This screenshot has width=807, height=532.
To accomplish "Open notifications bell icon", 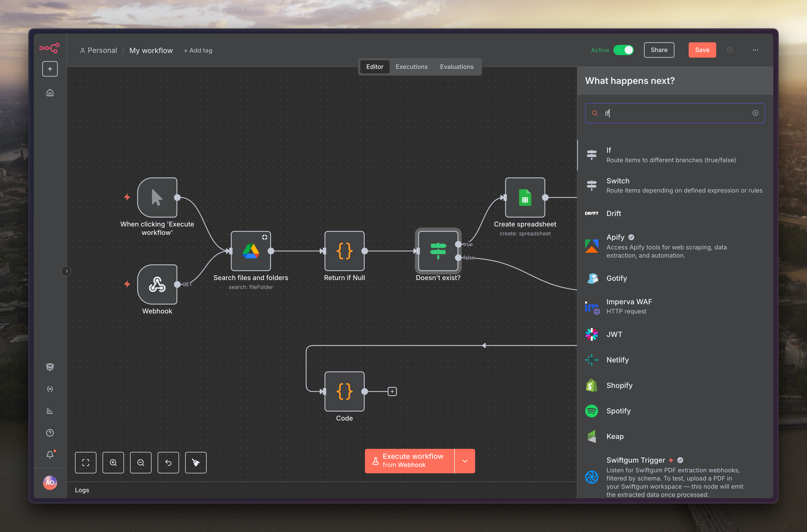I will [50, 454].
